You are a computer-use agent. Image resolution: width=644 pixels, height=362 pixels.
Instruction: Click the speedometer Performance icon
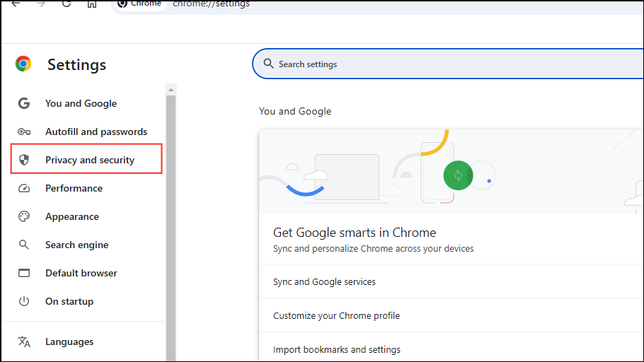(x=24, y=188)
